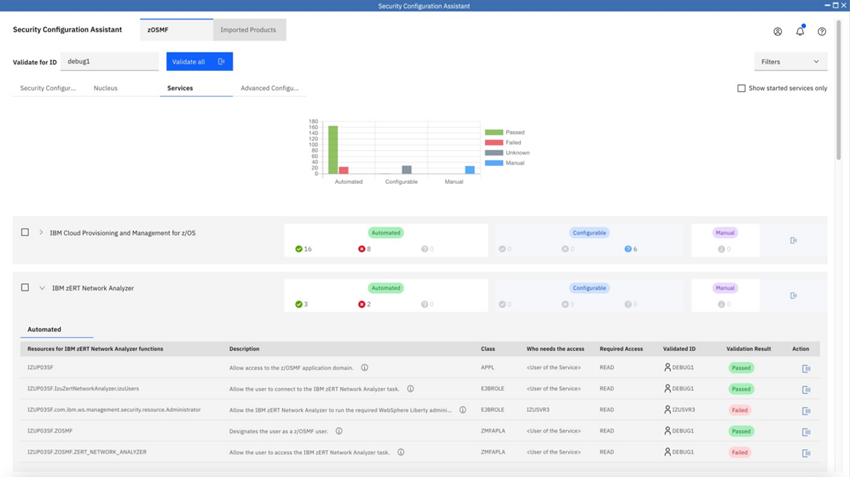This screenshot has width=850, height=477.
Task: Click Passed result for IZUP03SF.ZOSMF row
Action: 741,431
